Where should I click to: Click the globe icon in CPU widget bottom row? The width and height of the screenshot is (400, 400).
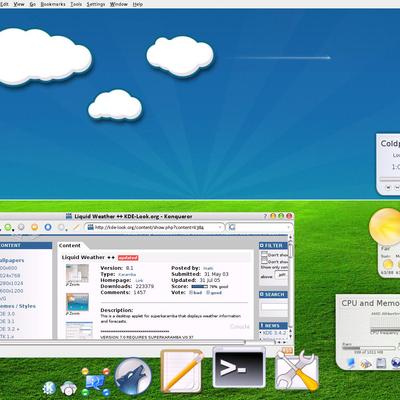click(396, 362)
